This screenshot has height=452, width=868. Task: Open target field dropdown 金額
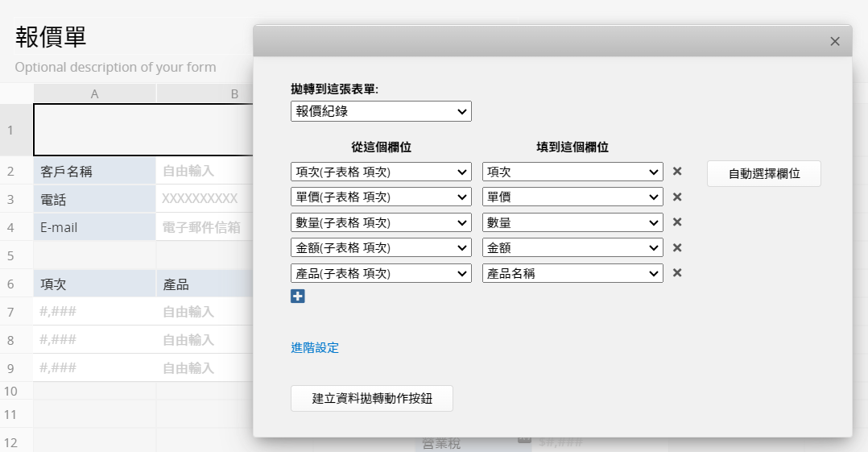coord(572,248)
